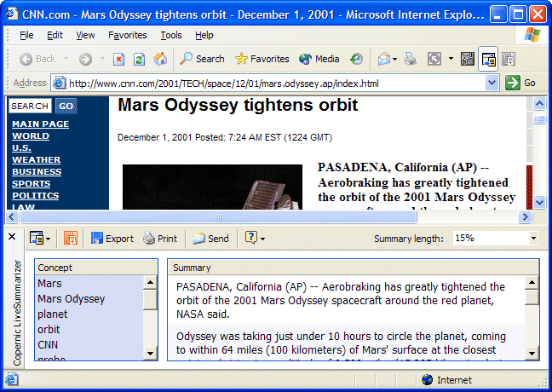Screen dimensions: 552x392
Task: Refresh the current page
Action: 139,59
